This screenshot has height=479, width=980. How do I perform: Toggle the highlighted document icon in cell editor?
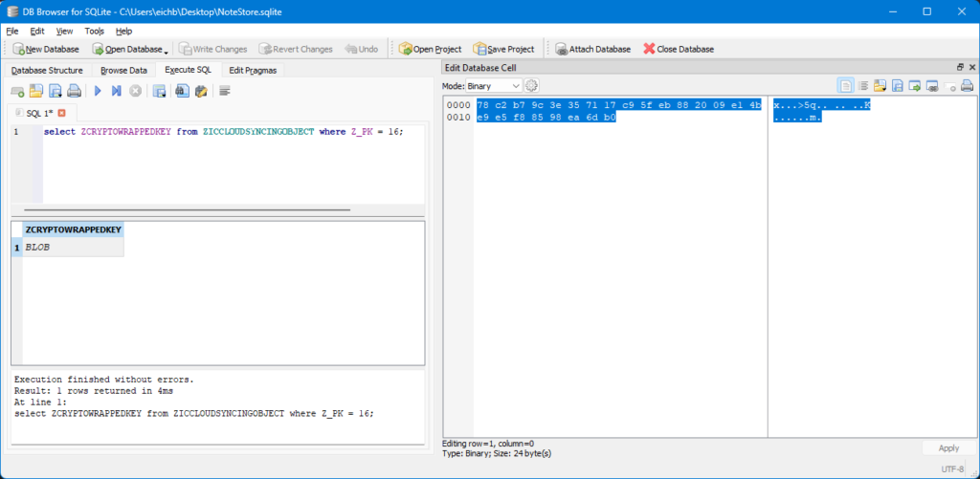tap(846, 86)
